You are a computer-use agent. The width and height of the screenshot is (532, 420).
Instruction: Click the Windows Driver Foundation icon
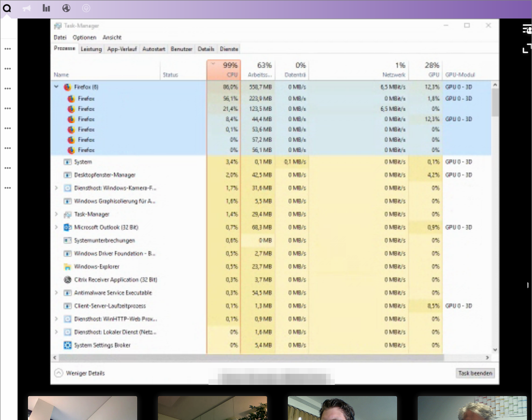point(68,254)
